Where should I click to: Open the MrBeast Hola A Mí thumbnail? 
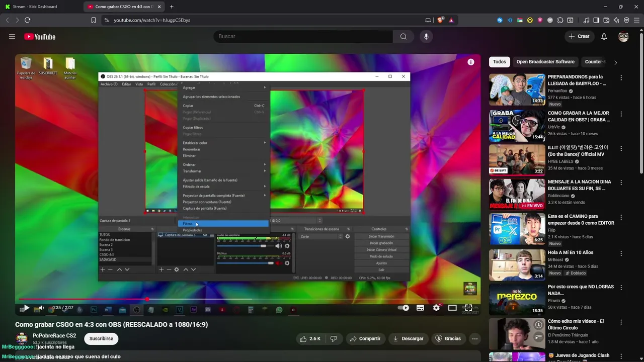(517, 264)
